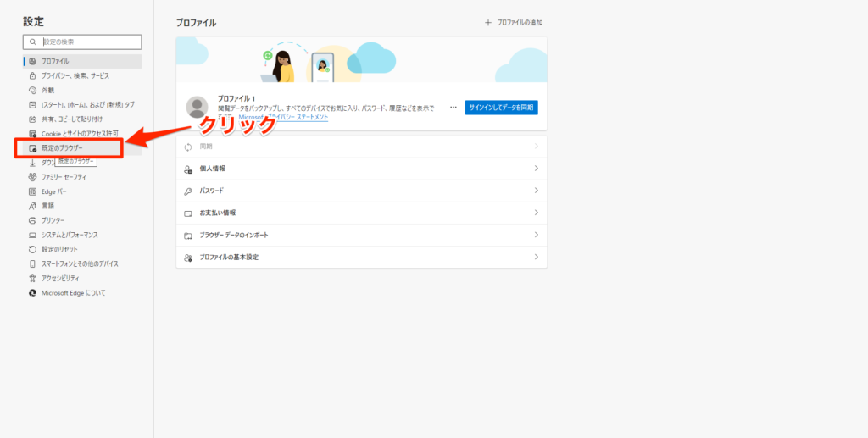Click the Edge logo icon in sidebar
The height and width of the screenshot is (438, 868).
click(x=32, y=292)
